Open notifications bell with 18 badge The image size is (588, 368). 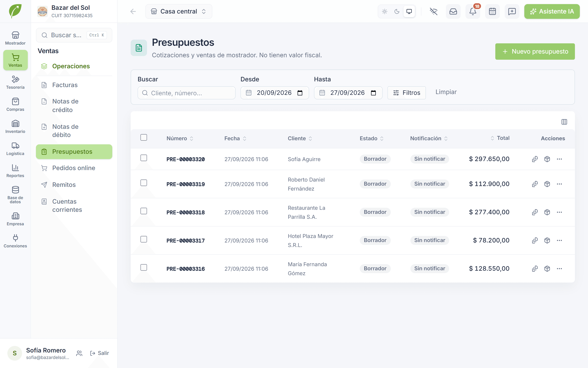473,11
